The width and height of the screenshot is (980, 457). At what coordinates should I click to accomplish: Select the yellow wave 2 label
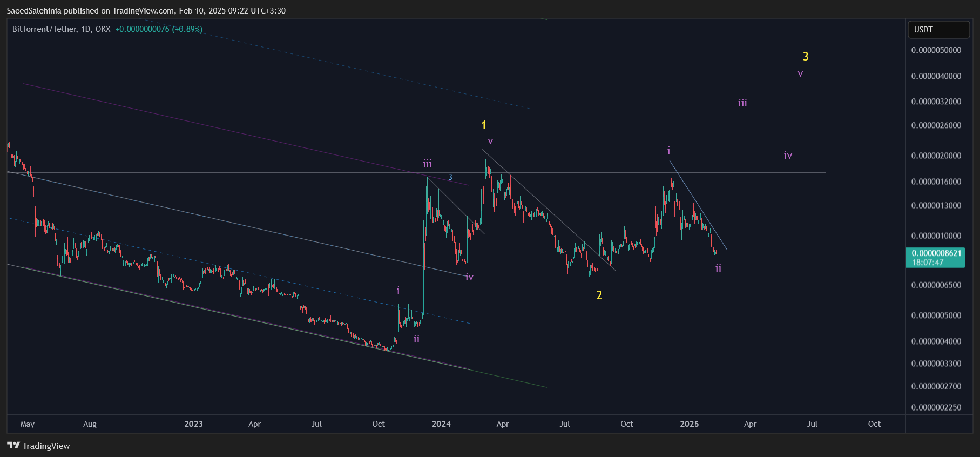coord(599,295)
